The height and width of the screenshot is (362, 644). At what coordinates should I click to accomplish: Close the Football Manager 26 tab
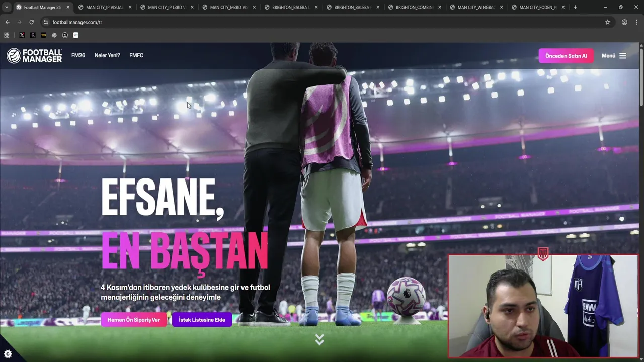coord(68,7)
